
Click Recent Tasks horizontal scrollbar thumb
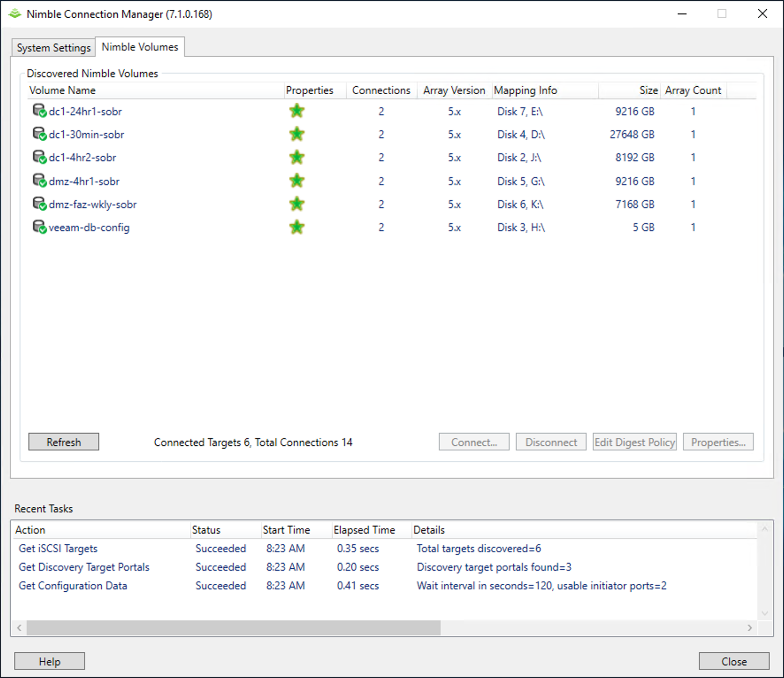(x=233, y=628)
